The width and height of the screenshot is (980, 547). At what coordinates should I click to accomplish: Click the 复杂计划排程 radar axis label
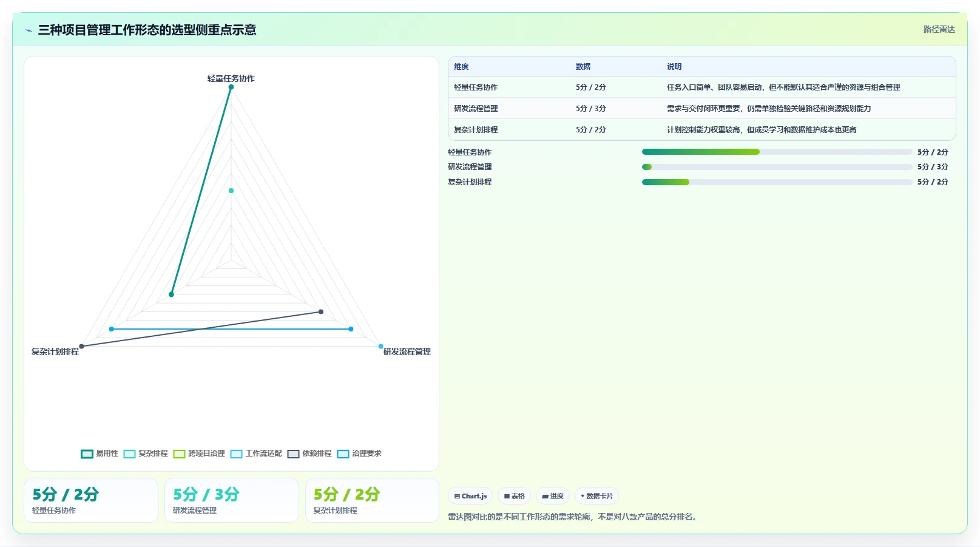[55, 352]
